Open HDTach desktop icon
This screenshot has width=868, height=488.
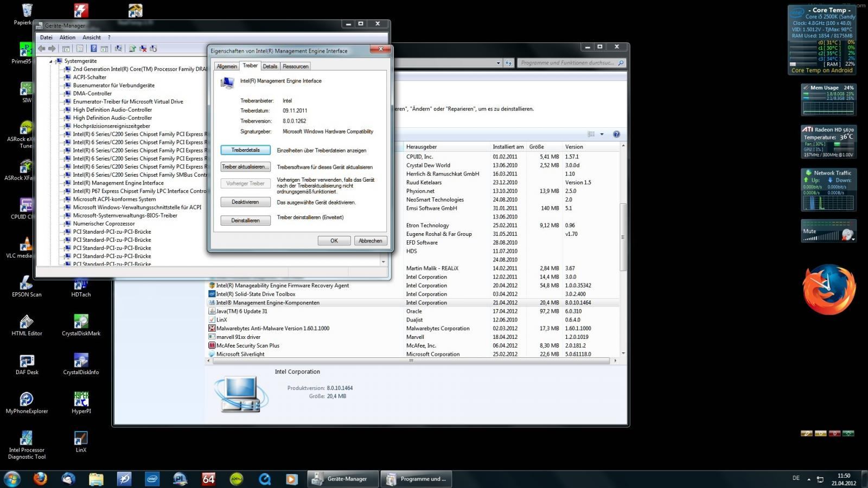(x=81, y=288)
